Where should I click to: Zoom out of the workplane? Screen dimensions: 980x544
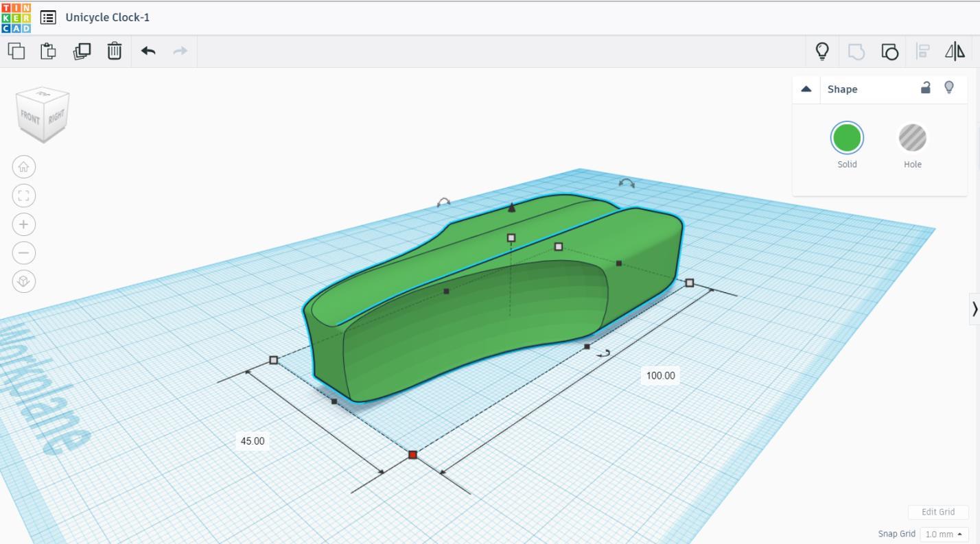[24, 253]
